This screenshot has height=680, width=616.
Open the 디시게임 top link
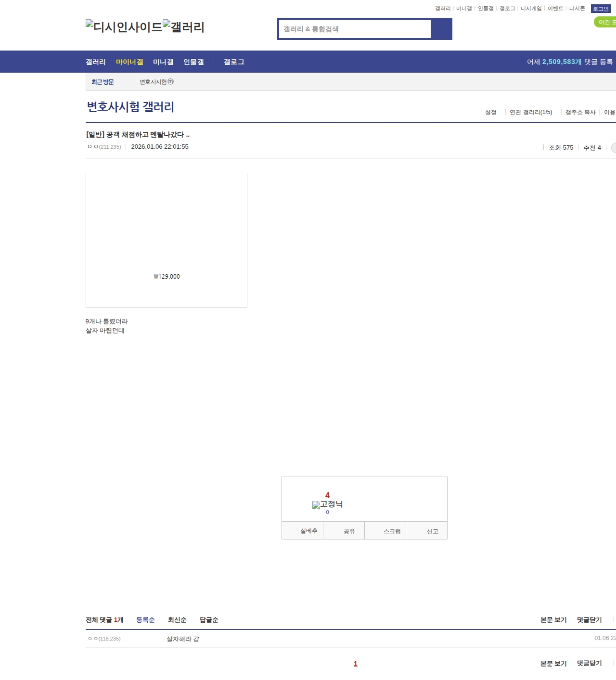(x=531, y=9)
